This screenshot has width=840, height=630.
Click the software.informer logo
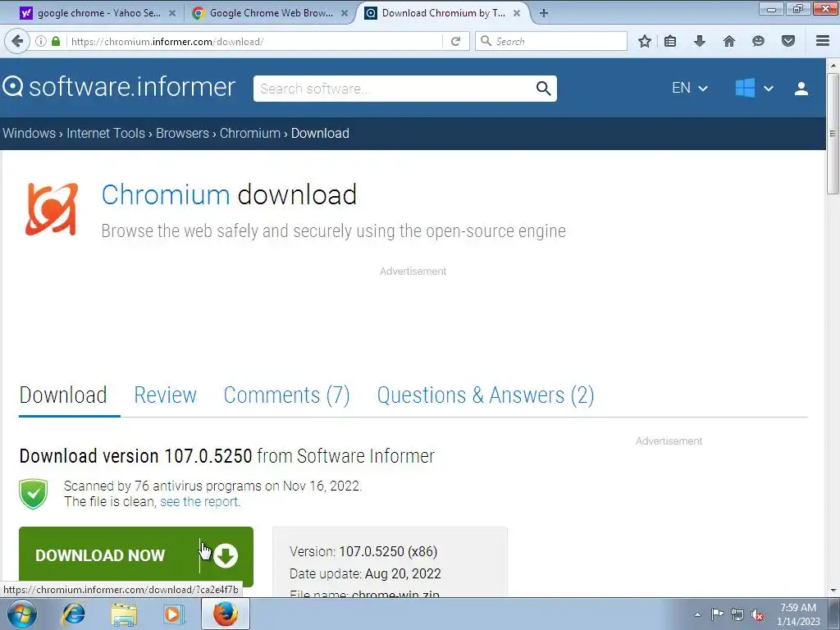tap(119, 87)
